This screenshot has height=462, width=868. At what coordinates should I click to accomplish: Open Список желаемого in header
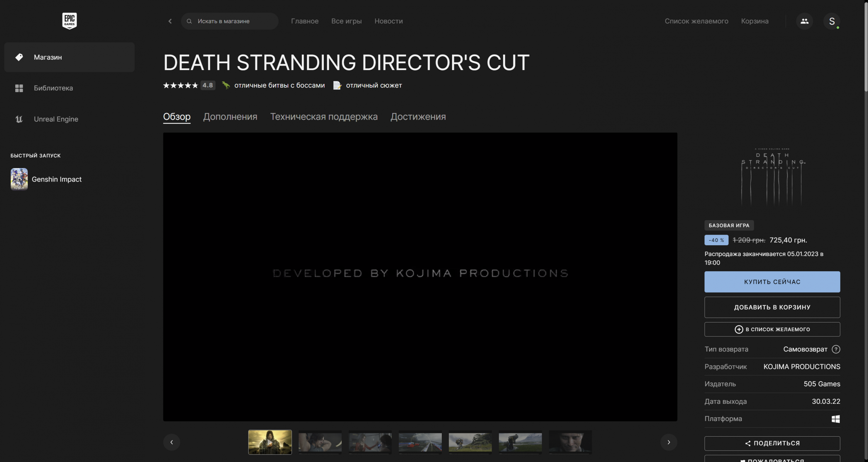tap(696, 21)
